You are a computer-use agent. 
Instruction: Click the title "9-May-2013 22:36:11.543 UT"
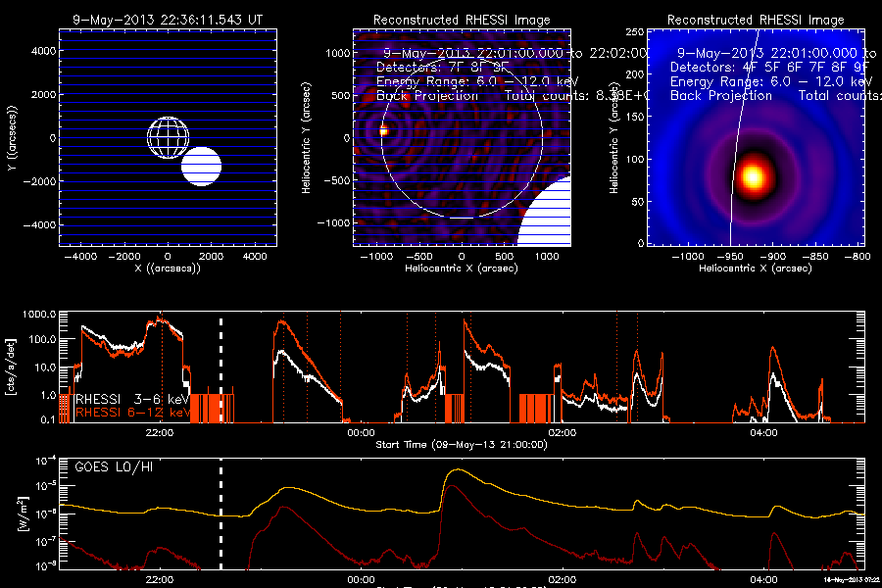pyautogui.click(x=168, y=20)
